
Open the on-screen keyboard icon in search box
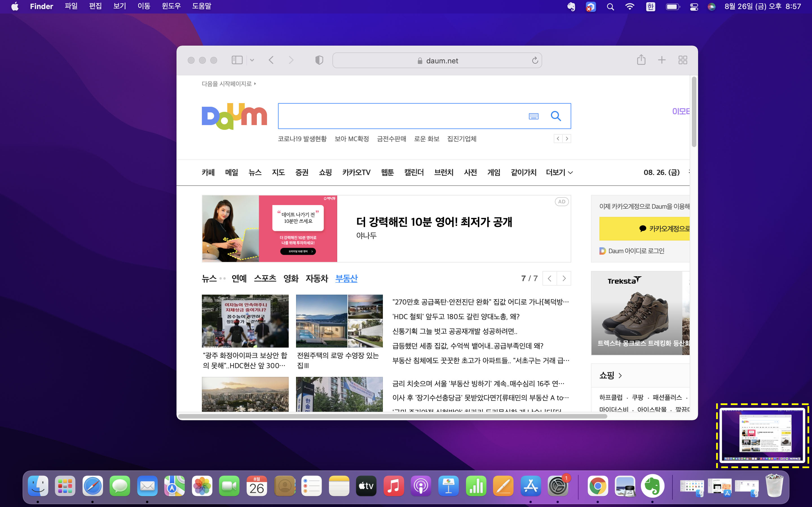[534, 116]
